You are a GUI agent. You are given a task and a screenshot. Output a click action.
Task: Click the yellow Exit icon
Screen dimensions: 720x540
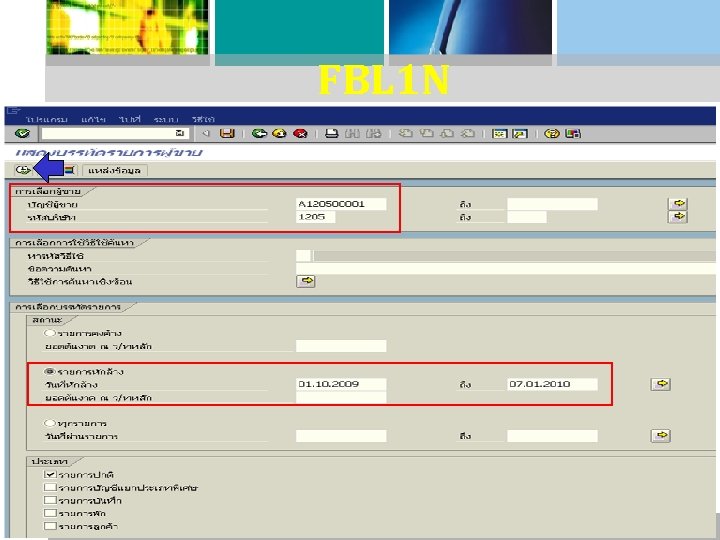point(279,134)
